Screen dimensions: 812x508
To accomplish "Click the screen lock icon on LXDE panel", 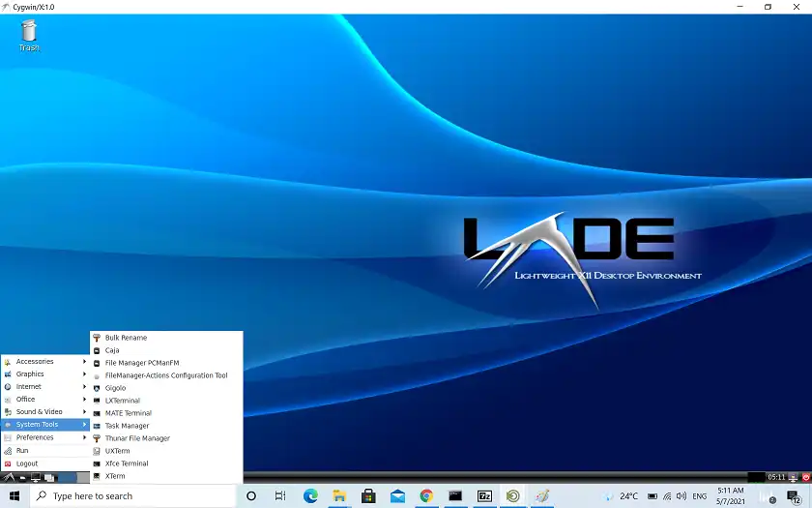I will pyautogui.click(x=793, y=477).
